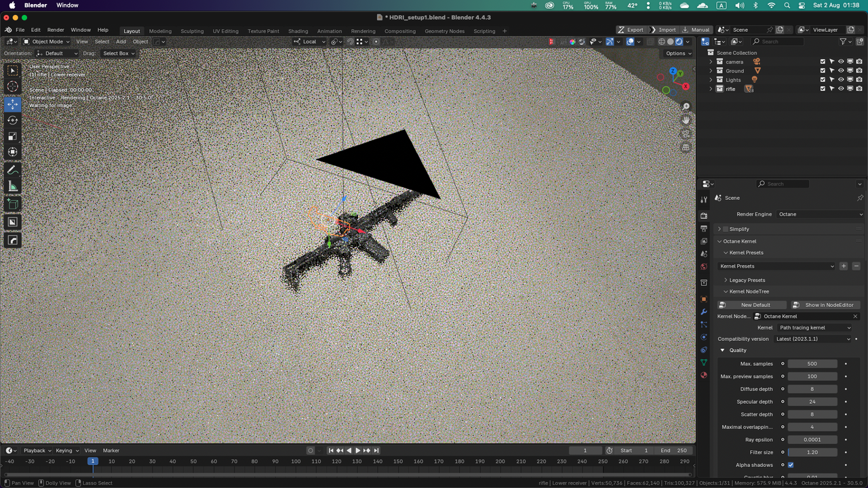Open the Kernel Presets dropdown
Screen dimensions: 868x488
click(x=776, y=266)
